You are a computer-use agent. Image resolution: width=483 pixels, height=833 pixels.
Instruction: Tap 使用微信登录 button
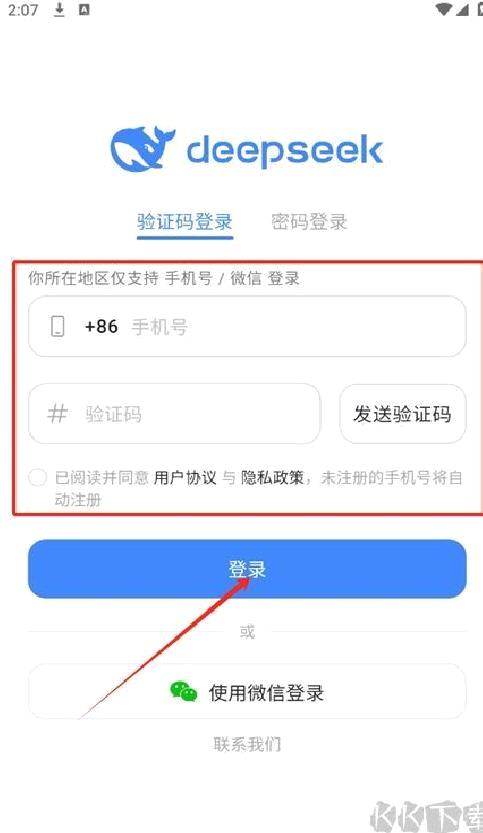(x=247, y=692)
